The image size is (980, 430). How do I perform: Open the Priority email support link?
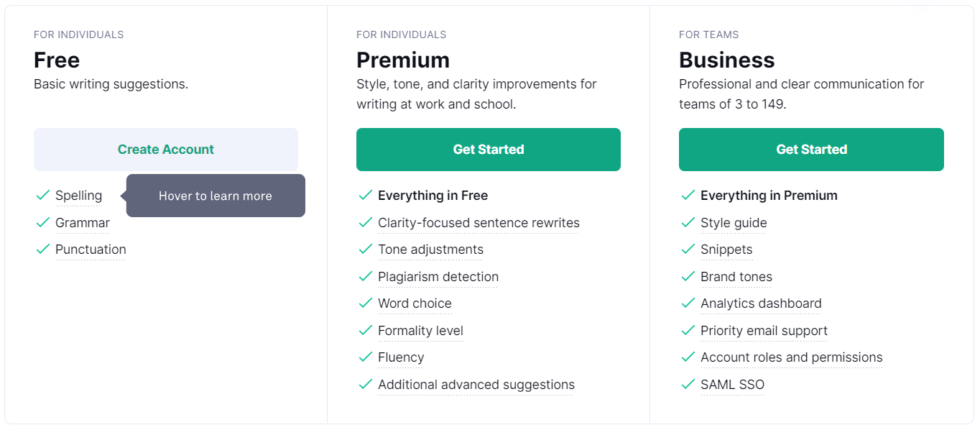(x=764, y=330)
